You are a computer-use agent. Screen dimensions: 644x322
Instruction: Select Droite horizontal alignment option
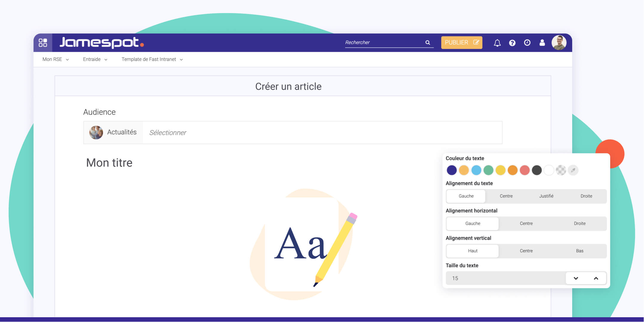click(580, 223)
